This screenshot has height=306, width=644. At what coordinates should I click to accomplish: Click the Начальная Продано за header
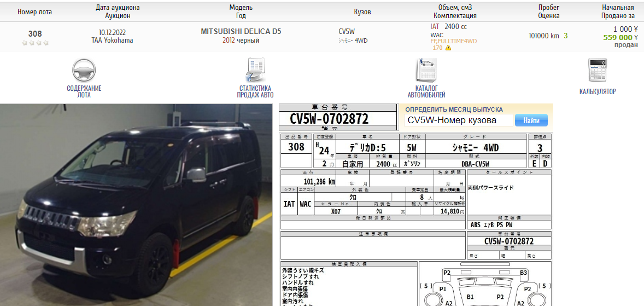click(618, 11)
